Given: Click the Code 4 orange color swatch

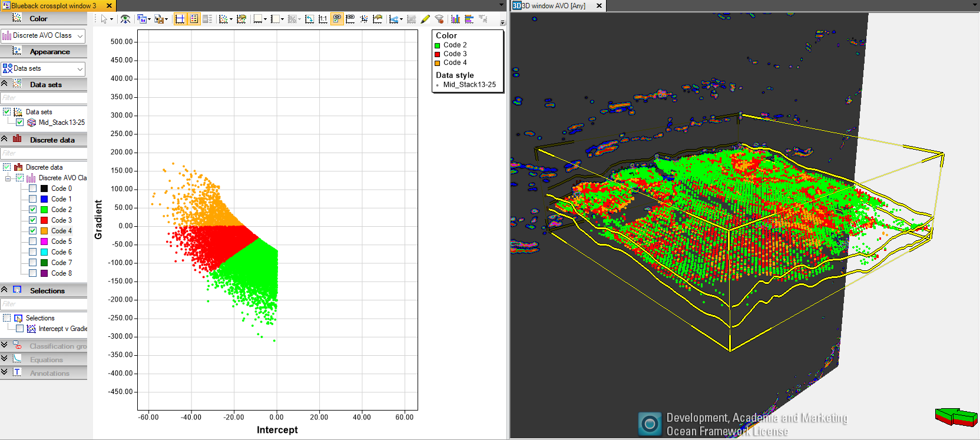Looking at the screenshot, I should 44,231.
